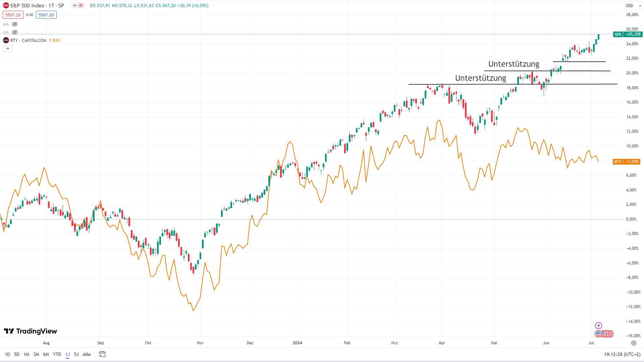Click the +30,19 (+0,55%) change value

coord(193,6)
